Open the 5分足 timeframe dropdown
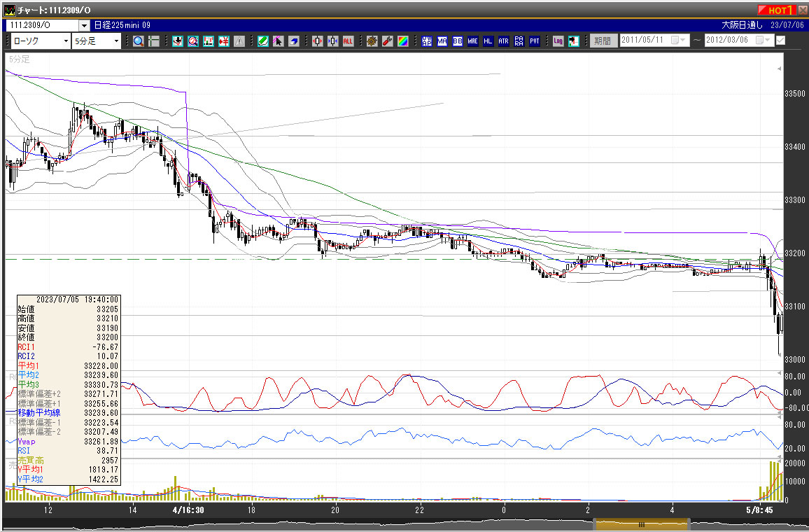Viewport: 809px width, 532px height. tap(117, 41)
